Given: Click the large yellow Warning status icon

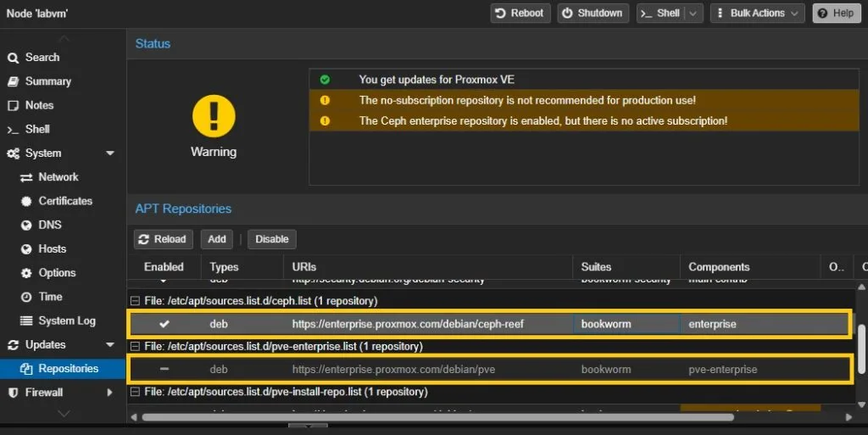Looking at the screenshot, I should 214,115.
